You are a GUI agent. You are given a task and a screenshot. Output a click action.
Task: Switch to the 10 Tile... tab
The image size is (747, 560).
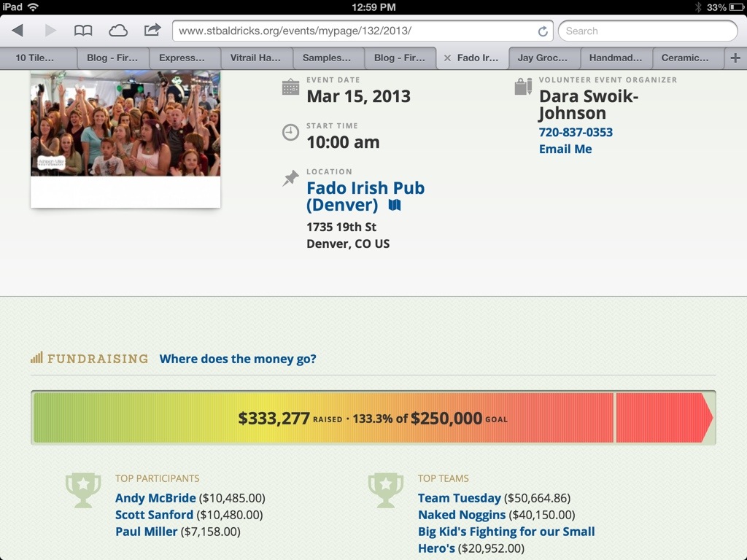point(35,58)
